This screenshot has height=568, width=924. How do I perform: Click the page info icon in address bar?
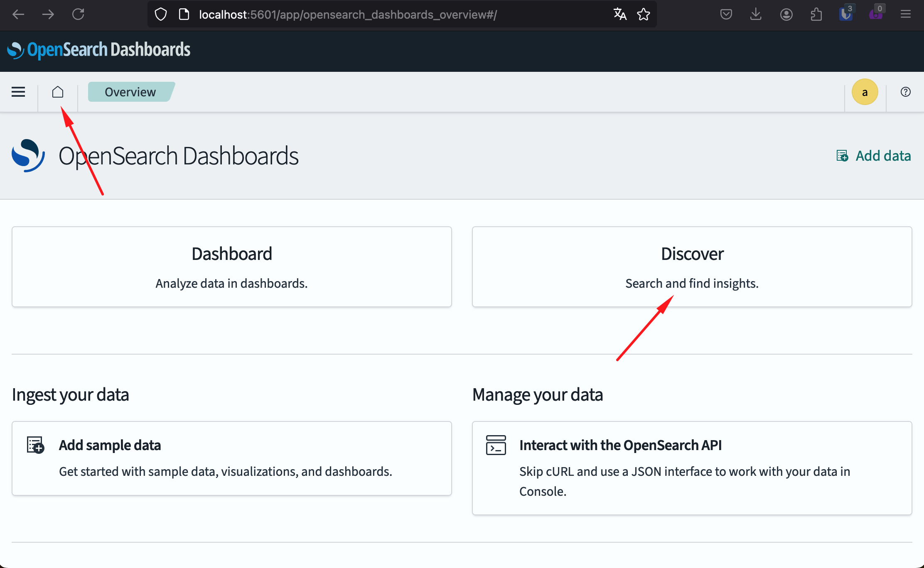pos(184,15)
